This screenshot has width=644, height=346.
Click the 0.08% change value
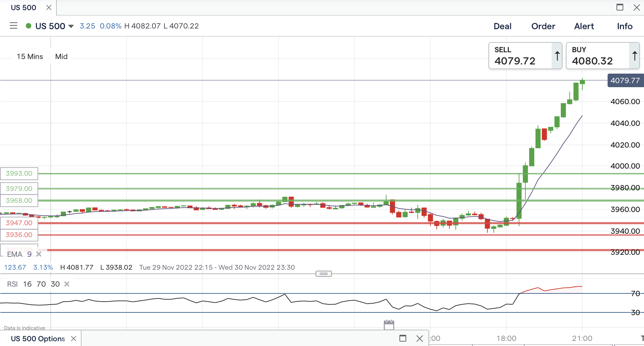(110, 26)
